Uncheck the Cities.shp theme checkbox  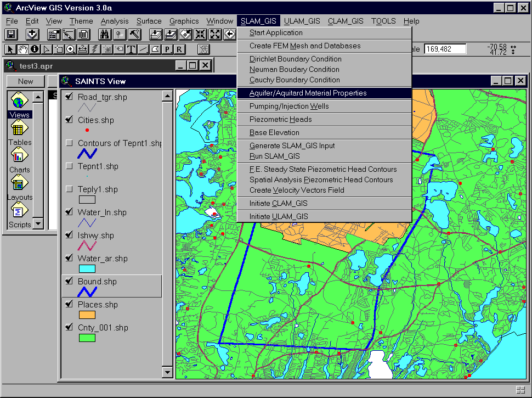pos(69,120)
